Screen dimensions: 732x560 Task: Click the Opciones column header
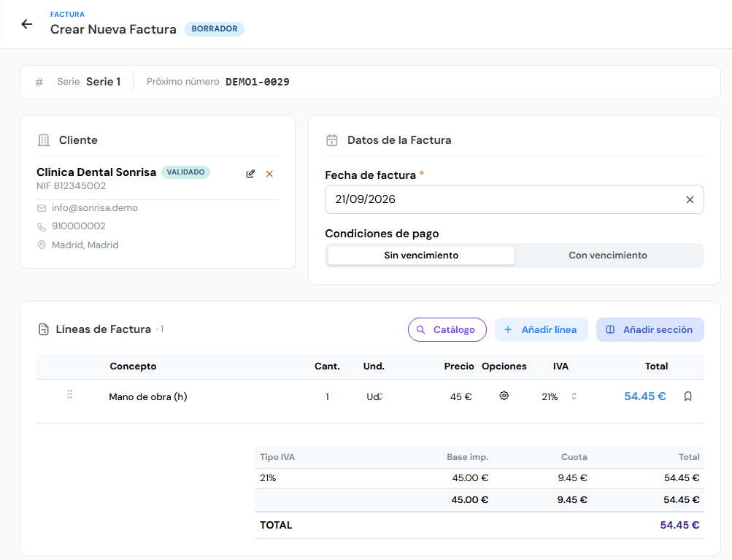click(x=504, y=367)
